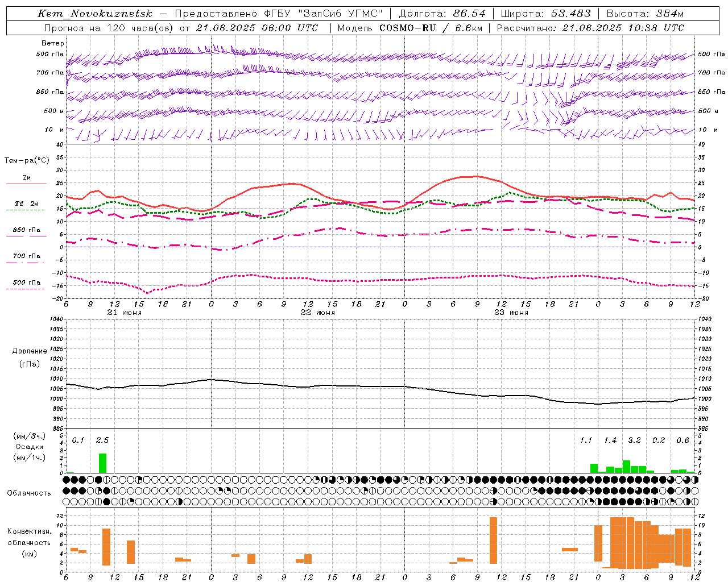
Task: Select the provider text ФГБУ "ЗапСиб УГМС"
Action: (323, 14)
